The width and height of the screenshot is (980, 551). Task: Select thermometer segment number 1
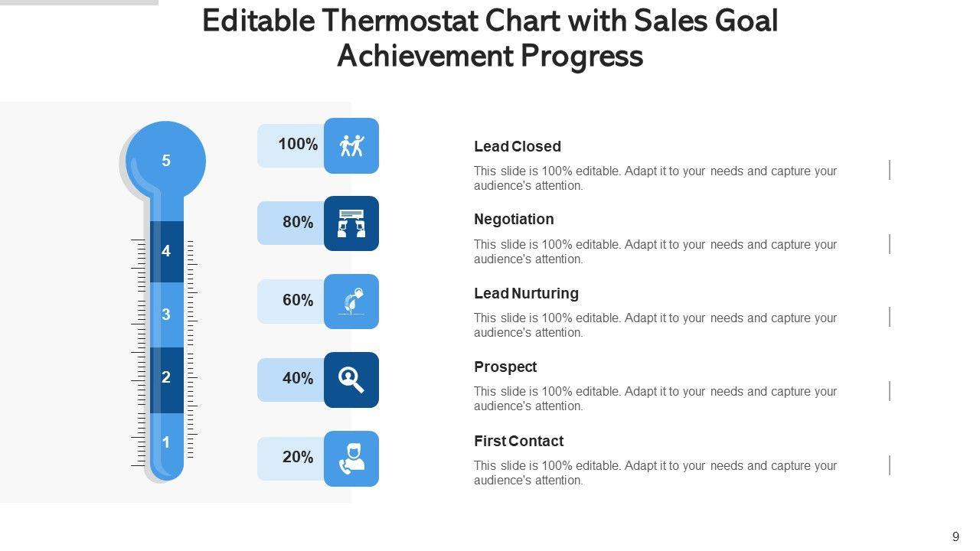(x=166, y=442)
